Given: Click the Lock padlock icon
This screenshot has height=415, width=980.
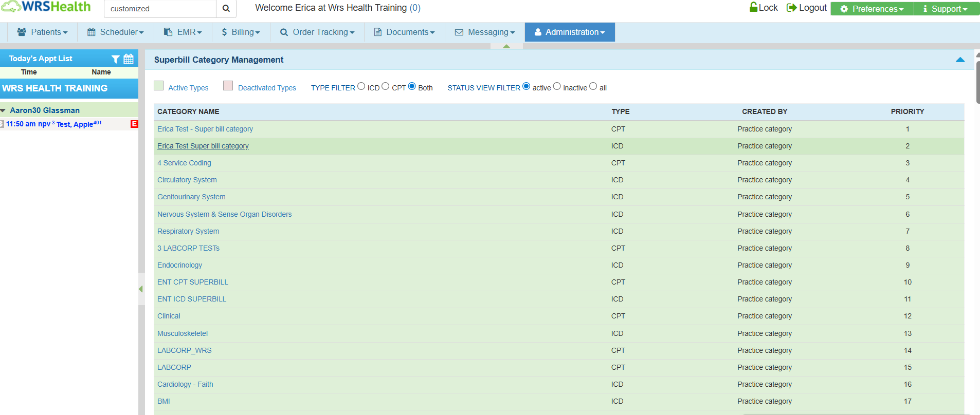Looking at the screenshot, I should (x=753, y=7).
